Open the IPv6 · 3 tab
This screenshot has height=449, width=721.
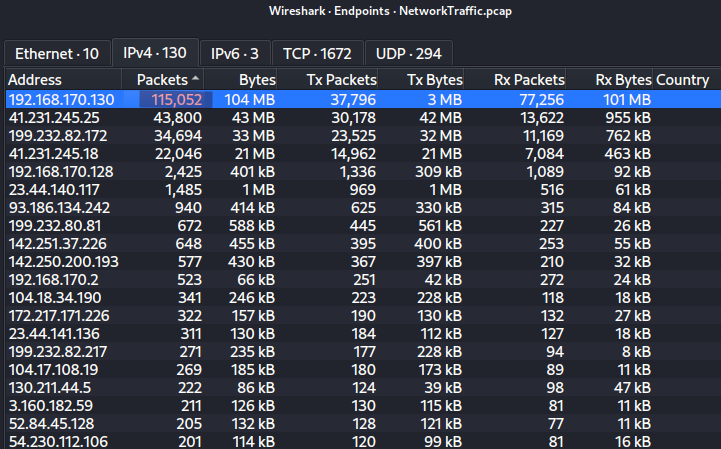pyautogui.click(x=235, y=54)
